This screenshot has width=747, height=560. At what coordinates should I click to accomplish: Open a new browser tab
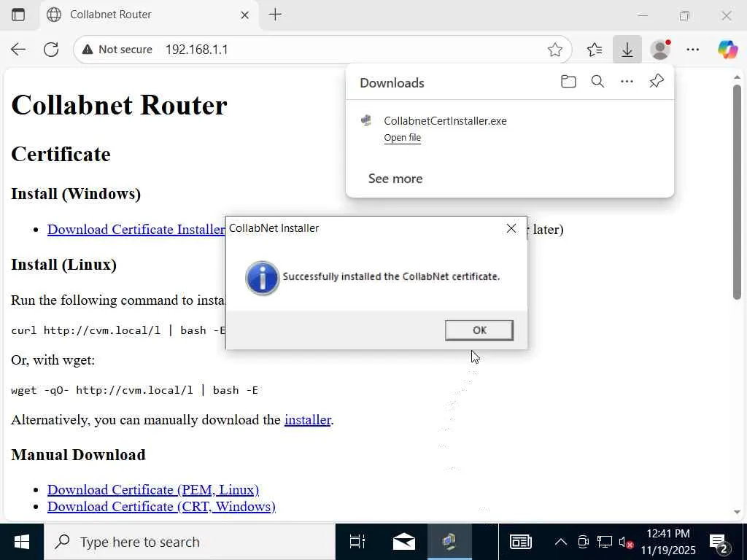275,15
